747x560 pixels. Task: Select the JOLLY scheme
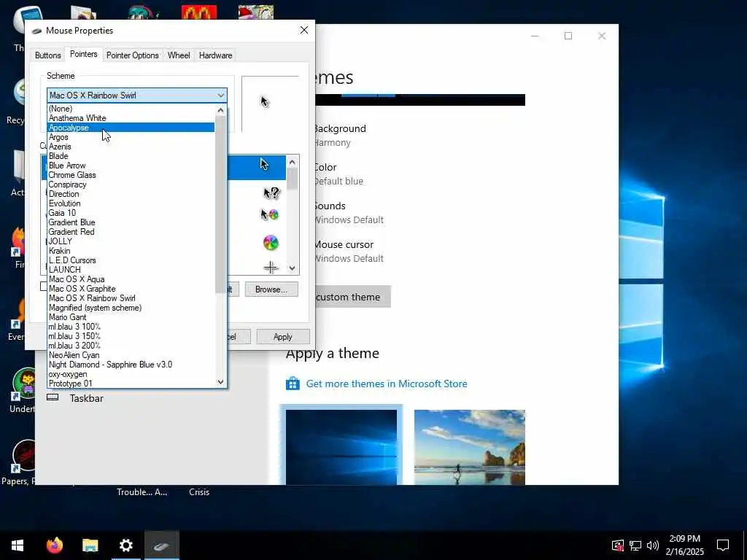131,241
